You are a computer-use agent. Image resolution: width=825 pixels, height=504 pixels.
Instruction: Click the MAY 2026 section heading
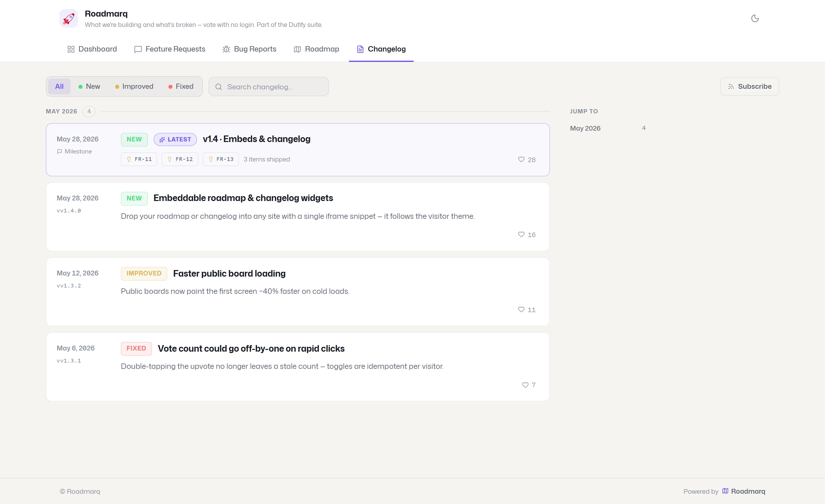[62, 111]
